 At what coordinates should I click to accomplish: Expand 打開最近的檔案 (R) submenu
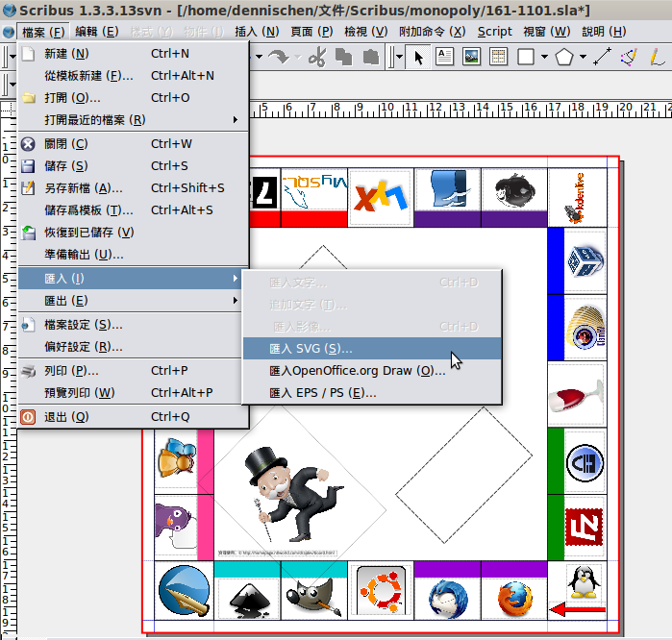coord(133,120)
